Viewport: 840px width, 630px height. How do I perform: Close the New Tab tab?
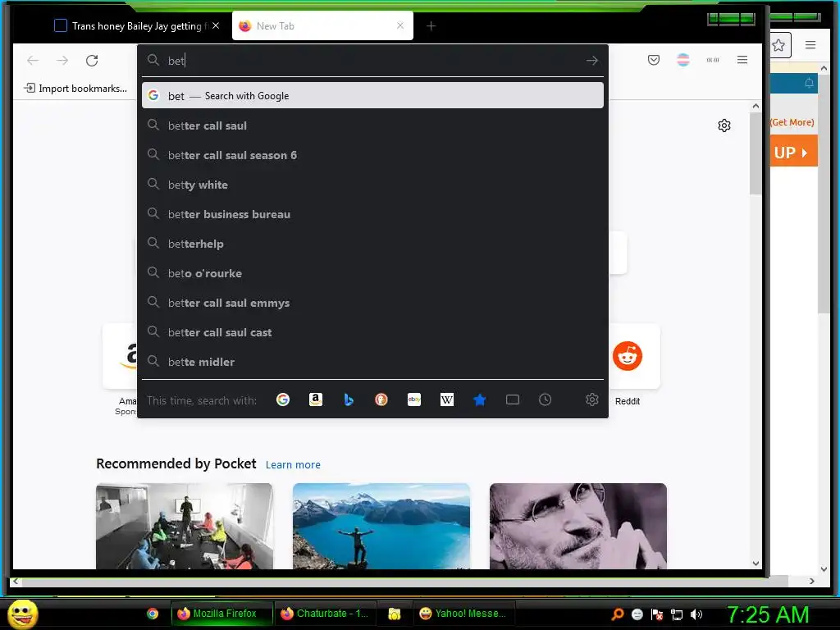click(x=400, y=25)
